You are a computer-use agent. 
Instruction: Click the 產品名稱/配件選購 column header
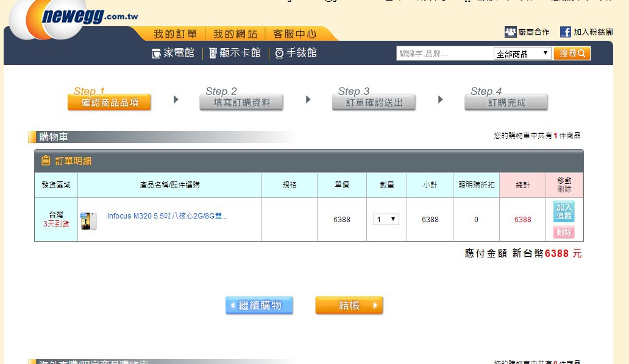[x=169, y=185]
